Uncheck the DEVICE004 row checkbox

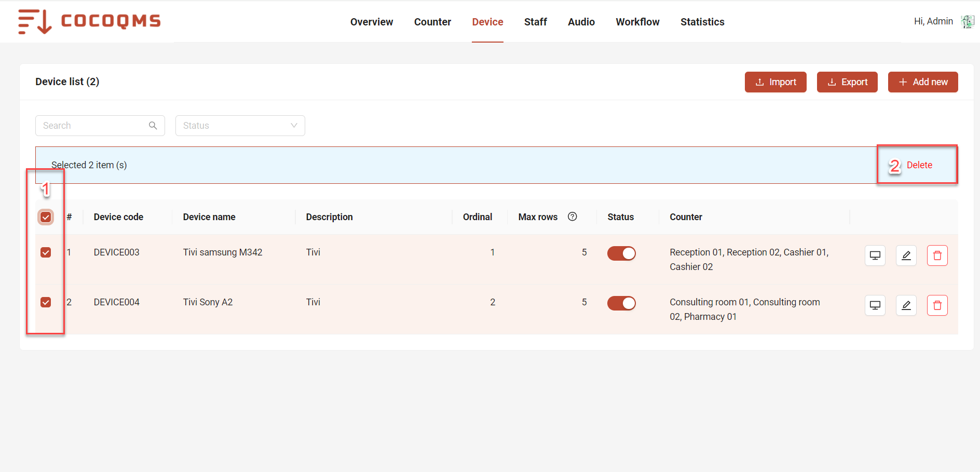46,302
